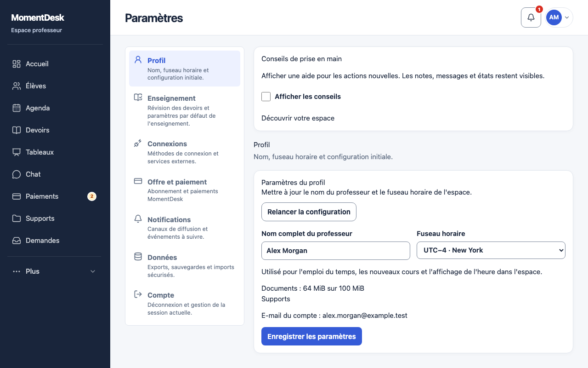Click the Paiements credit card icon in sidebar

[17, 196]
